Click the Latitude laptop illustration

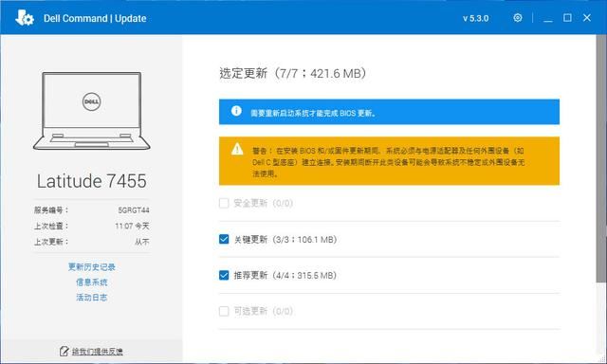[92, 111]
